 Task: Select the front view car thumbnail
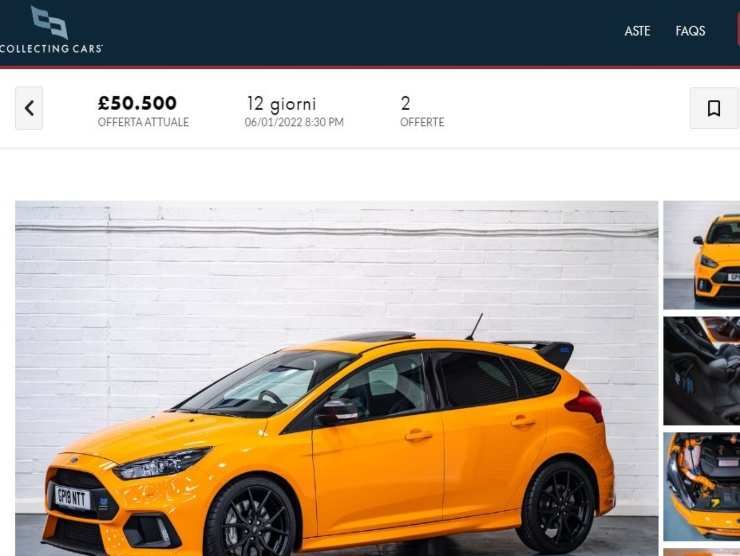[x=702, y=255]
